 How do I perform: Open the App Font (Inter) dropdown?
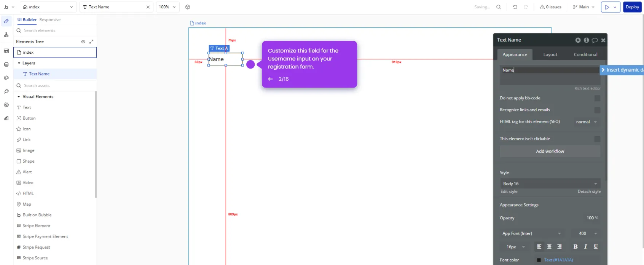(x=532, y=233)
